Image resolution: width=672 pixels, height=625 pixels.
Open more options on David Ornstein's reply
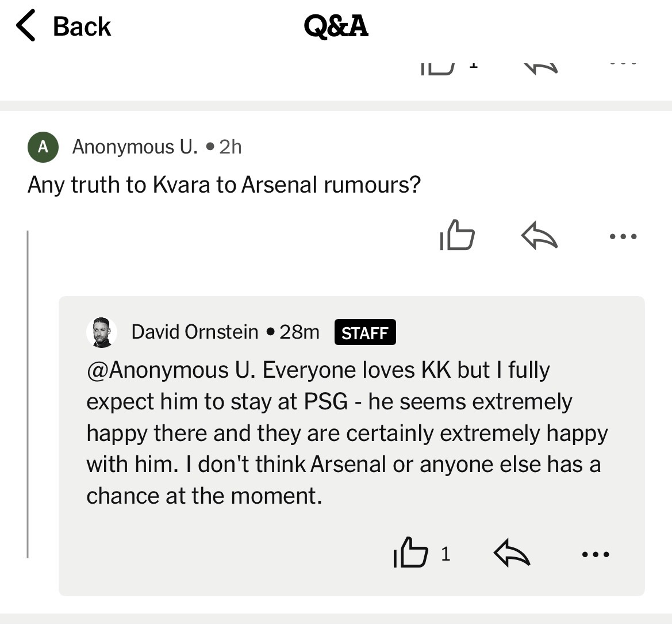tap(596, 555)
